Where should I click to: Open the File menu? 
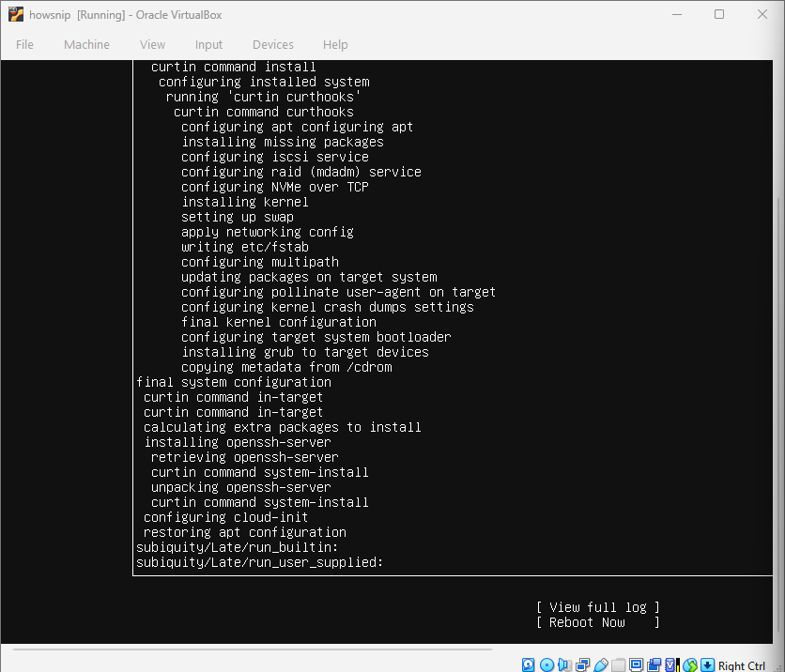click(x=24, y=44)
